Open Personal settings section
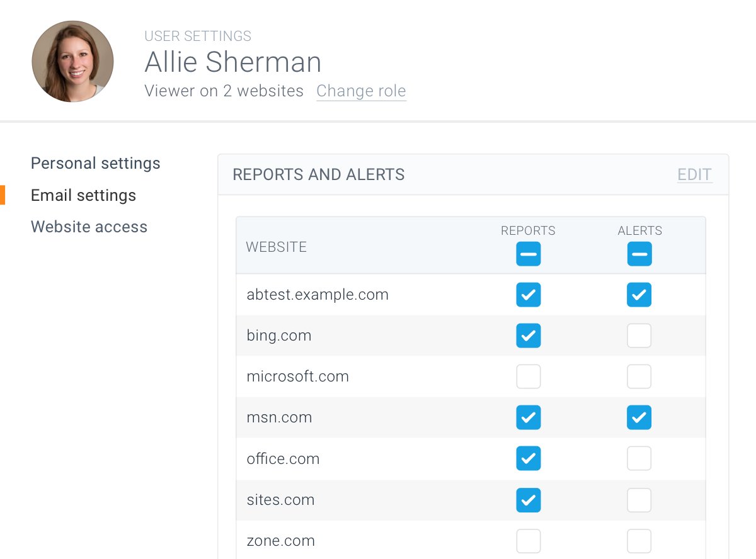This screenshot has height=559, width=756. click(x=96, y=164)
